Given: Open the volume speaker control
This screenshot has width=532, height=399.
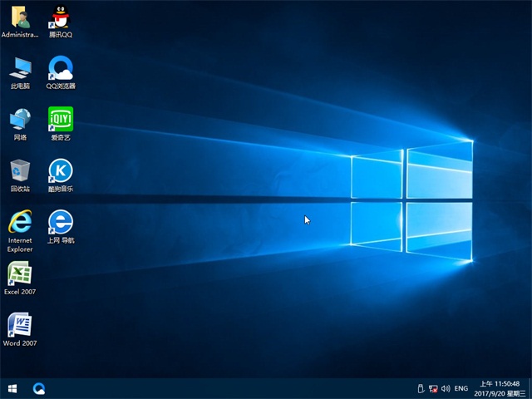Looking at the screenshot, I should point(446,388).
